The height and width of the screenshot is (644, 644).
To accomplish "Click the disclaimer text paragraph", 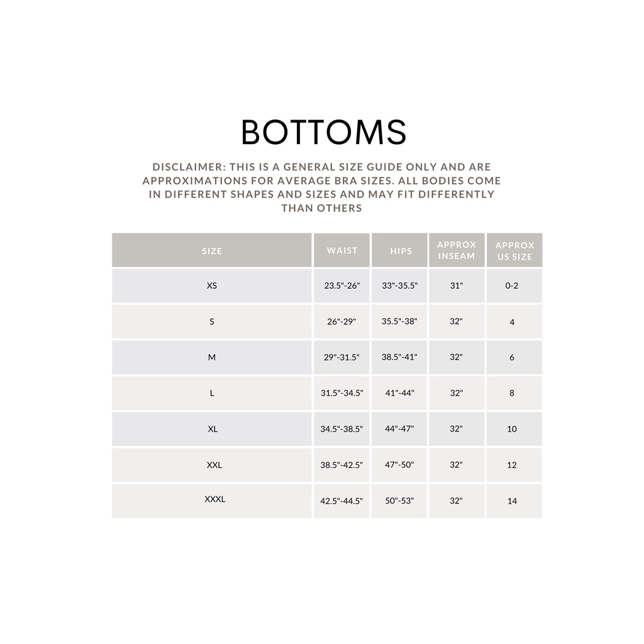I will point(322,187).
